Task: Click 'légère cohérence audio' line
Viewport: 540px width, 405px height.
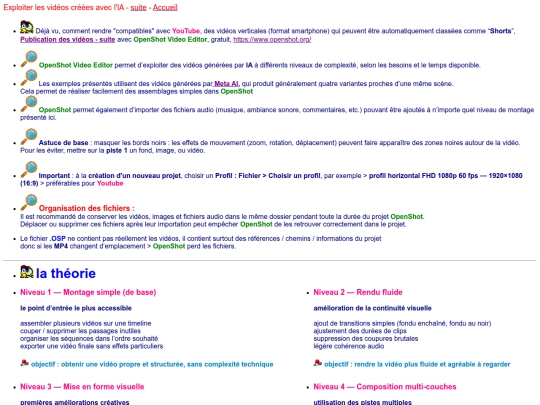Action: click(349, 346)
